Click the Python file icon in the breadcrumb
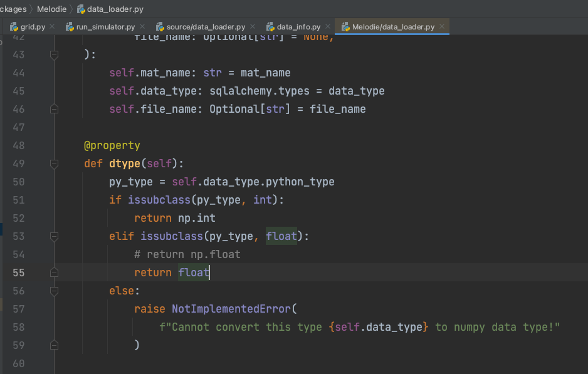This screenshot has height=374, width=588. (81, 9)
